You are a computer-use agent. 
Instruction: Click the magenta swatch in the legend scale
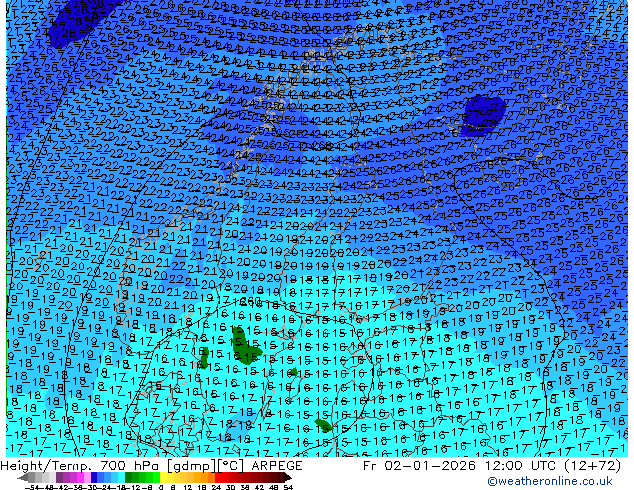(x=80, y=478)
